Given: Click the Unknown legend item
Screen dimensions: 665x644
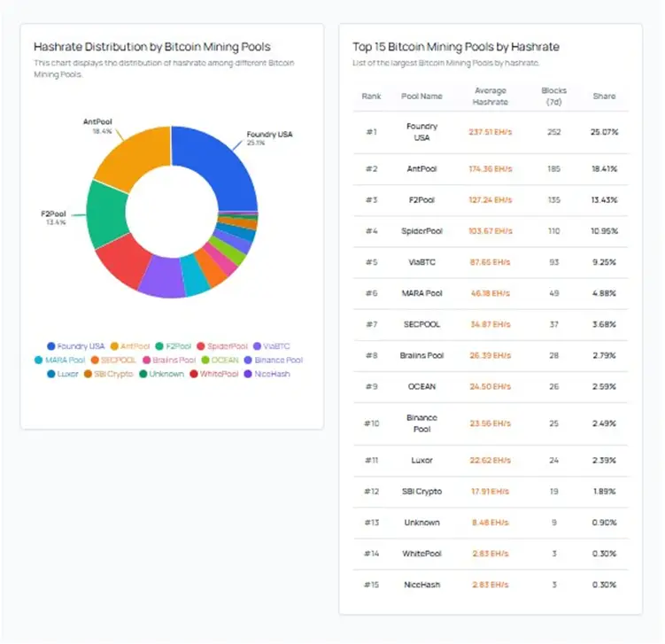Looking at the screenshot, I should [161, 374].
